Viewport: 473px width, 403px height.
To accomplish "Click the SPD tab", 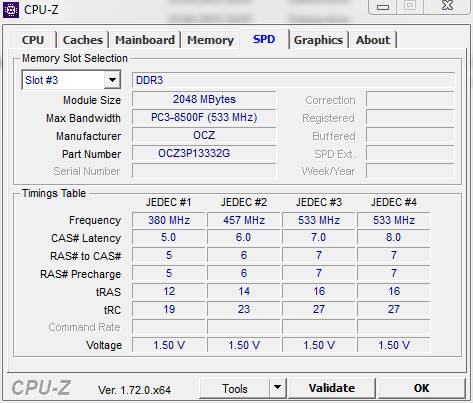I will (x=264, y=39).
